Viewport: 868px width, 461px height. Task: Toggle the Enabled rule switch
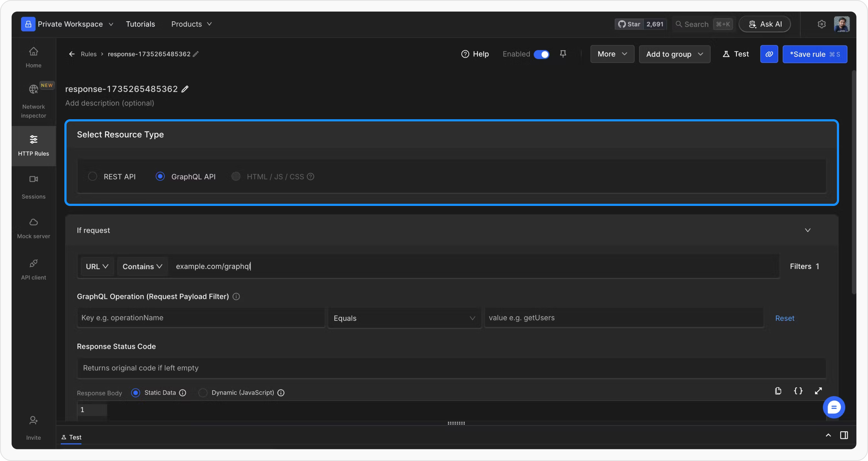[541, 54]
